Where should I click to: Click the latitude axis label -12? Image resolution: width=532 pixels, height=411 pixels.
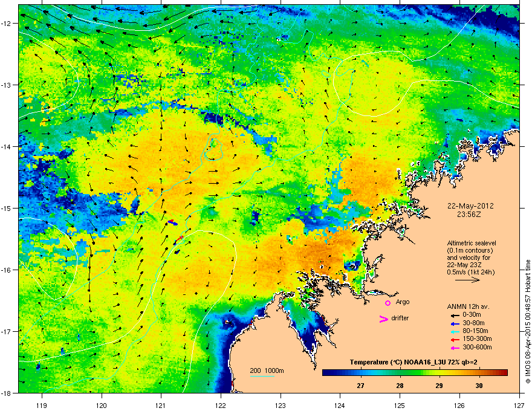[x=6, y=24]
